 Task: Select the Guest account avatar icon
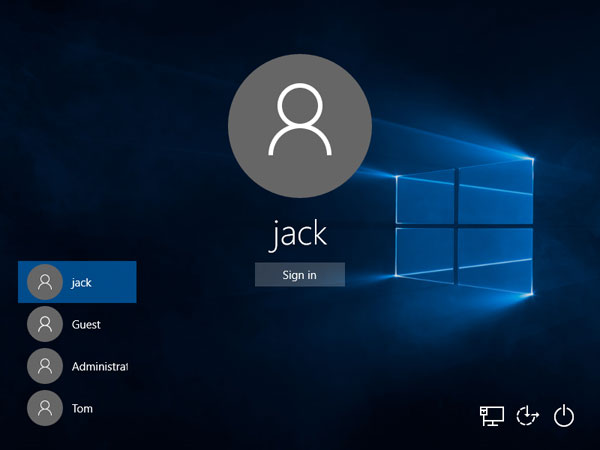click(x=43, y=324)
